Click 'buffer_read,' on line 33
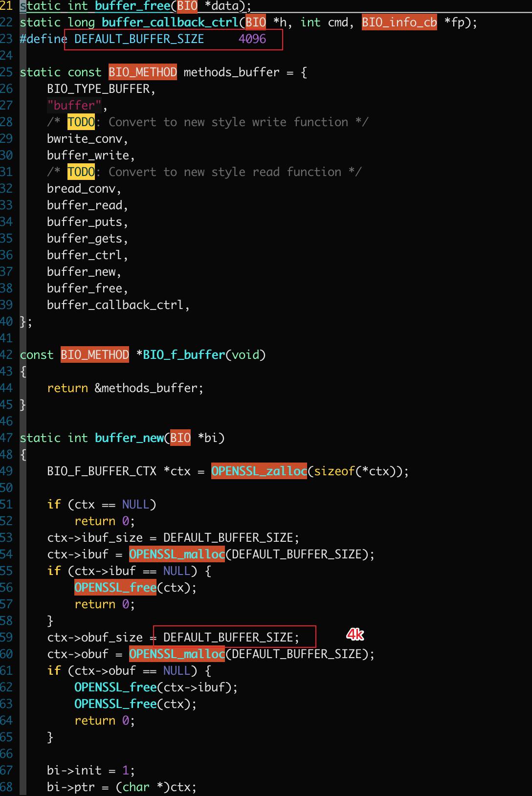This screenshot has width=532, height=796. (88, 205)
